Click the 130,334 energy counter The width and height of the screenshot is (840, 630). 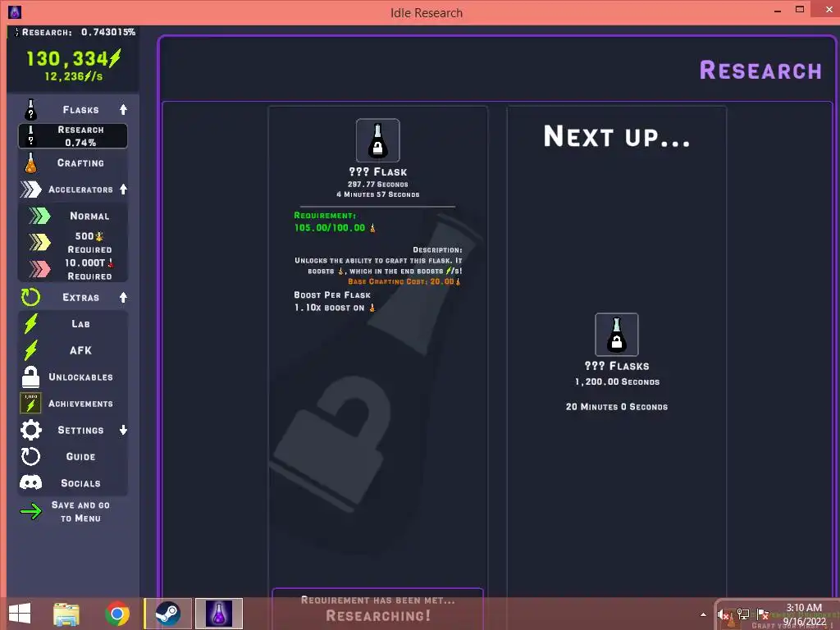[73, 58]
